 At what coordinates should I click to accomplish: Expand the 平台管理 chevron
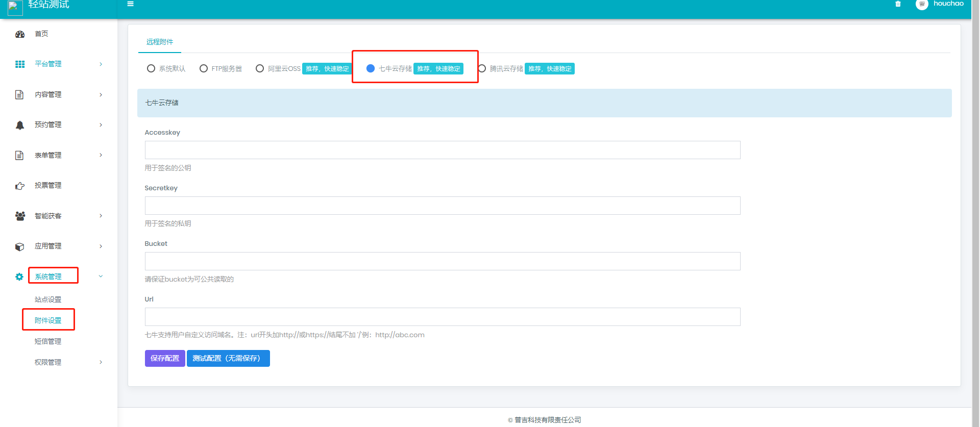pyautogui.click(x=101, y=64)
